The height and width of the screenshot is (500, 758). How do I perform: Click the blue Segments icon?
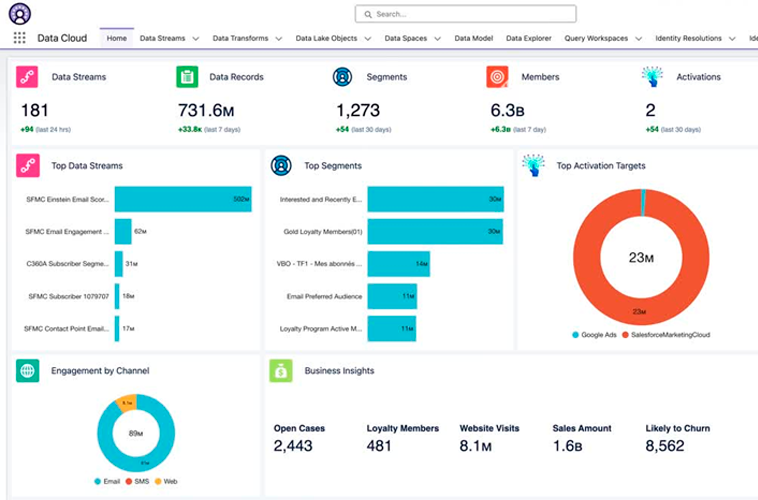click(x=343, y=77)
